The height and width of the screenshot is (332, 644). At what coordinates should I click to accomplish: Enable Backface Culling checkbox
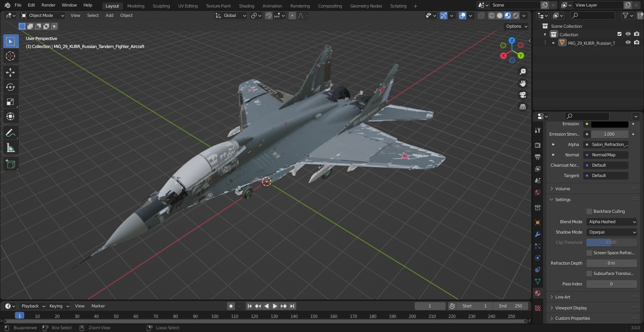pyautogui.click(x=589, y=211)
